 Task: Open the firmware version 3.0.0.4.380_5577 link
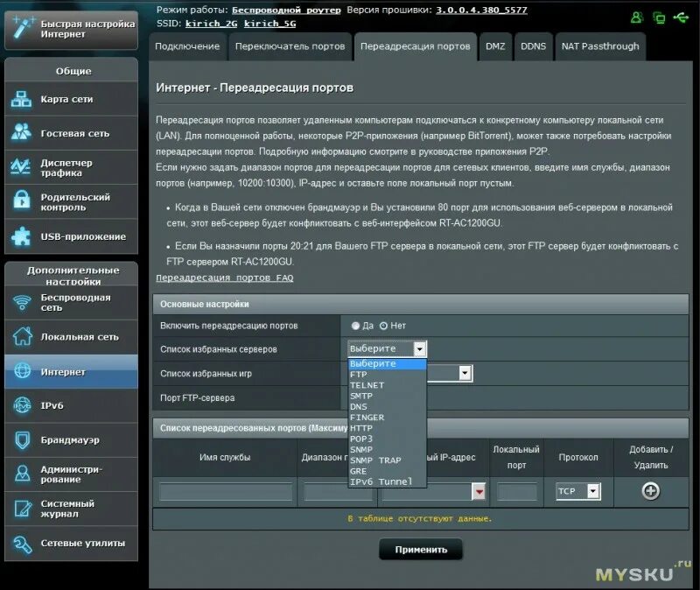pyautogui.click(x=481, y=10)
